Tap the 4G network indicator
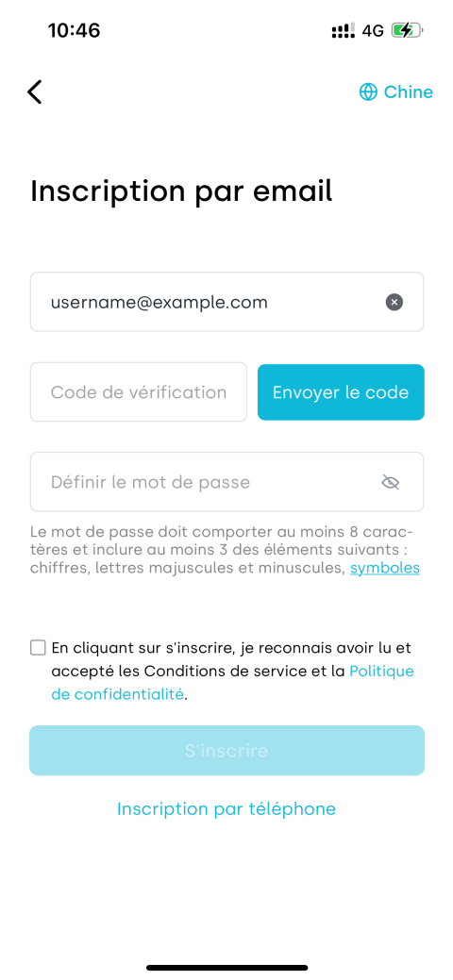 pos(373,30)
